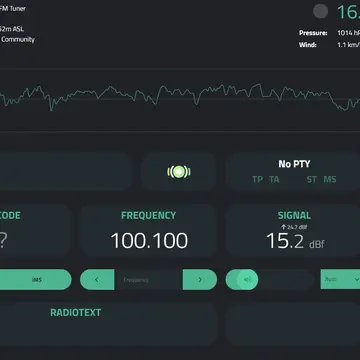Image resolution: width=360 pixels, height=360 pixels.
Task: Click the TA flag indicator
Action: click(x=274, y=180)
